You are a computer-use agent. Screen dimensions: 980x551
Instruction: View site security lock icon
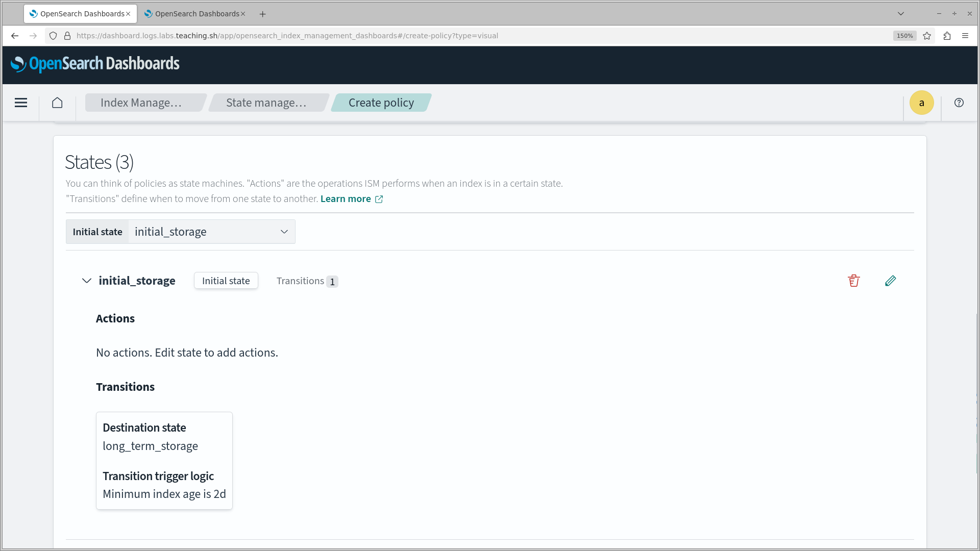click(67, 36)
